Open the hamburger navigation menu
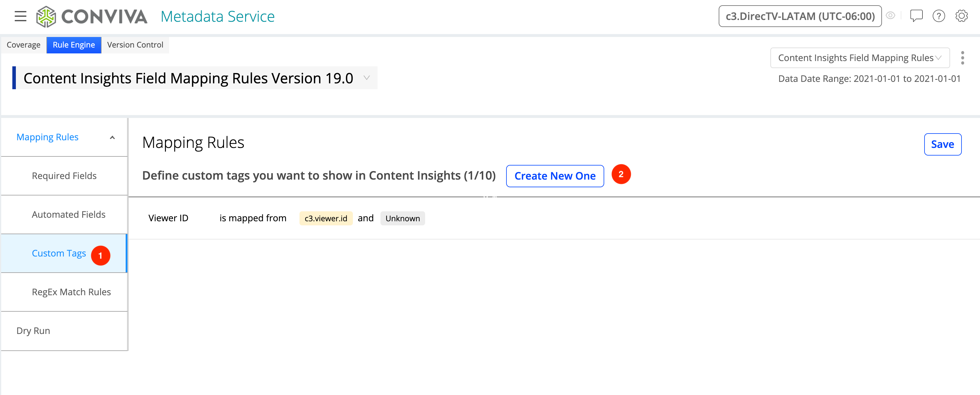The width and height of the screenshot is (980, 395). click(21, 16)
